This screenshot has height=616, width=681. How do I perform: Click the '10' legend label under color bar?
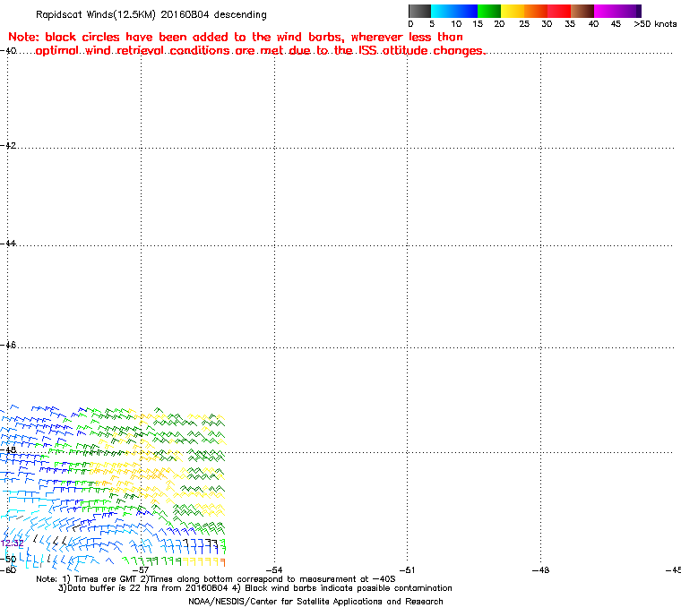pos(455,24)
